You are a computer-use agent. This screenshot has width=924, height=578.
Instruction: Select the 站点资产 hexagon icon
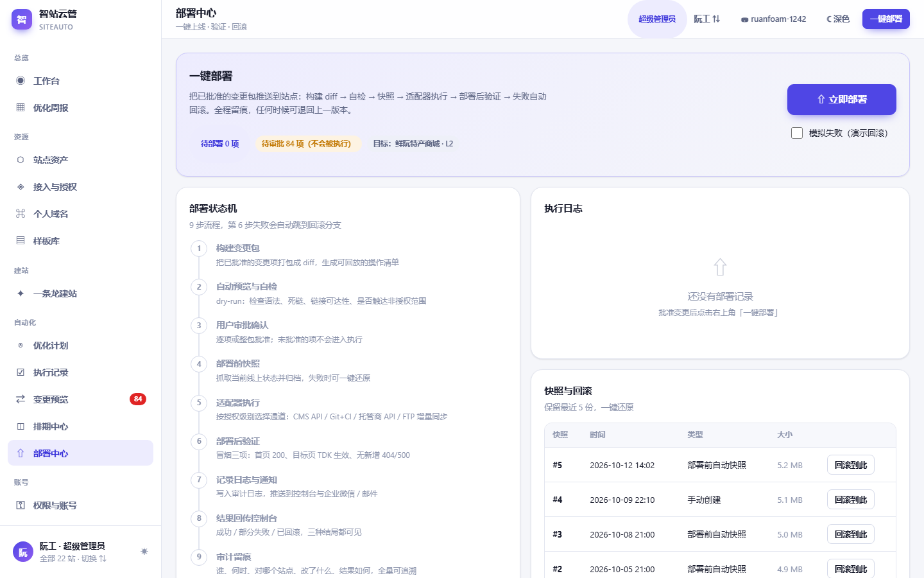coord(21,160)
